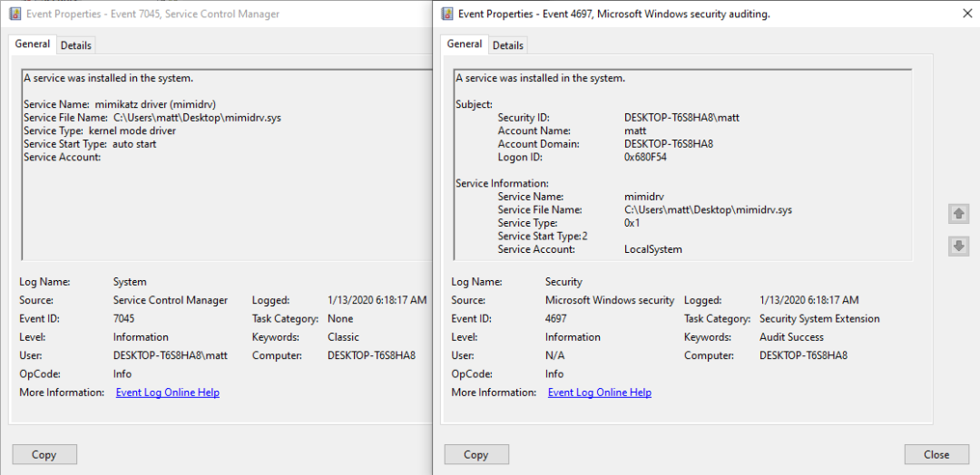Click the Event 4697 window title icon

446,14
